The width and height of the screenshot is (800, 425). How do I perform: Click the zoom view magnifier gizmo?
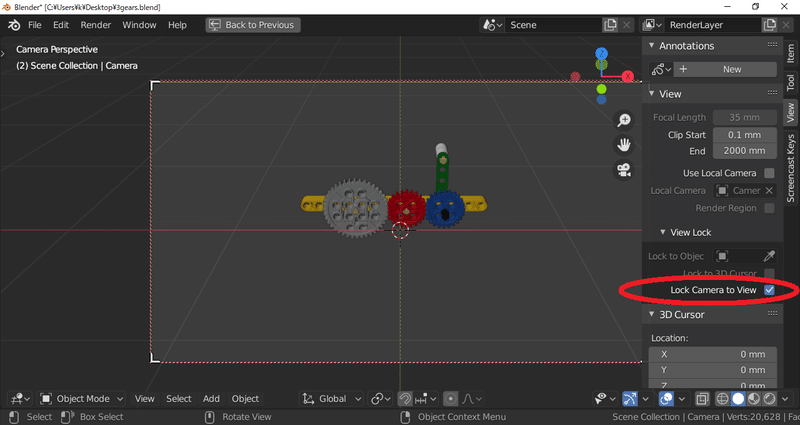tap(624, 120)
